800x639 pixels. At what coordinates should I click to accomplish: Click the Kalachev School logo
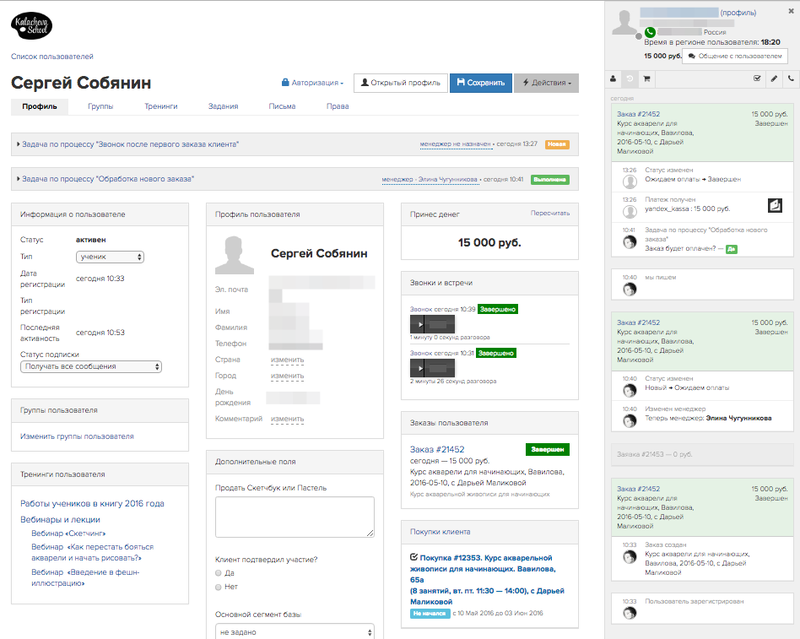(32, 26)
